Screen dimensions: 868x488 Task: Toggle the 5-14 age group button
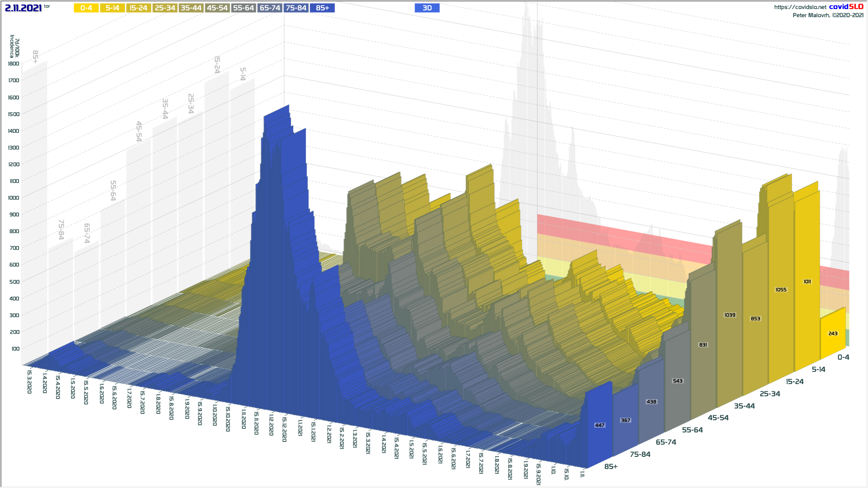tap(112, 8)
